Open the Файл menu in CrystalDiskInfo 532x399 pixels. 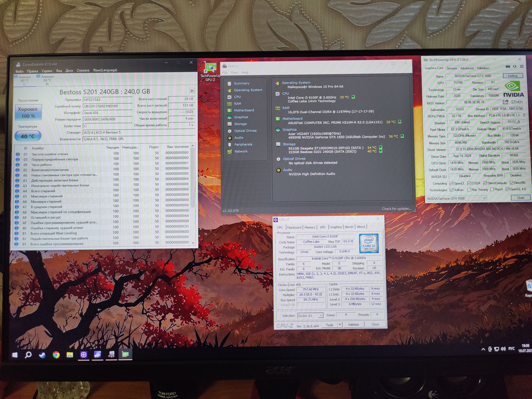19,71
